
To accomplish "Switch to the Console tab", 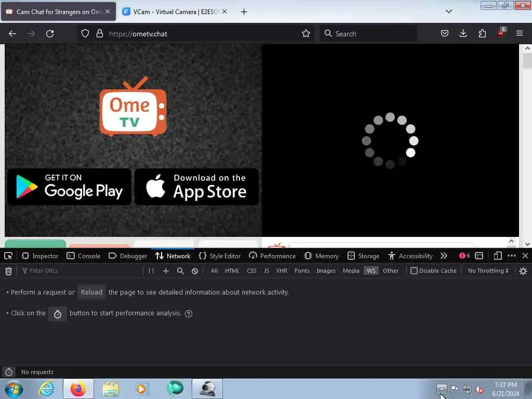I will (x=84, y=256).
